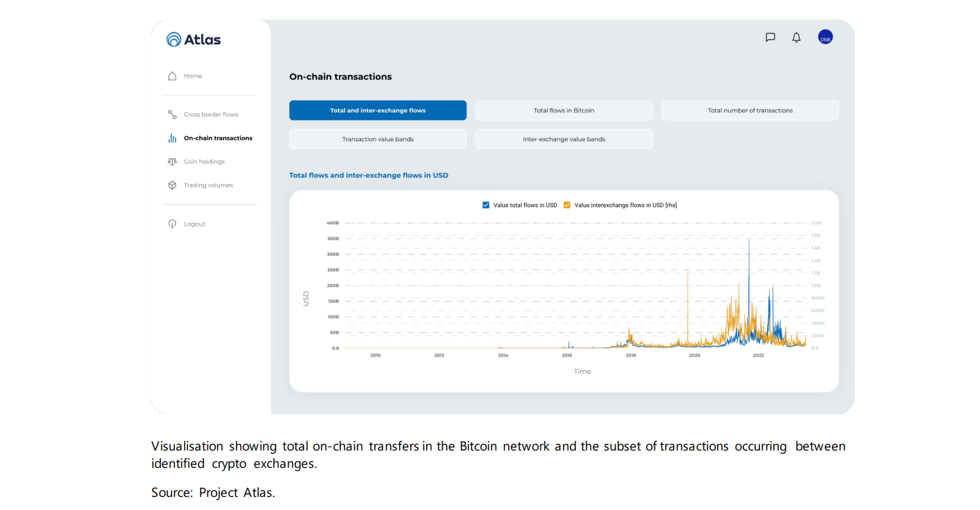Select Total and inter-exchange flows
Image resolution: width=980 pixels, height=510 pixels.
[378, 110]
